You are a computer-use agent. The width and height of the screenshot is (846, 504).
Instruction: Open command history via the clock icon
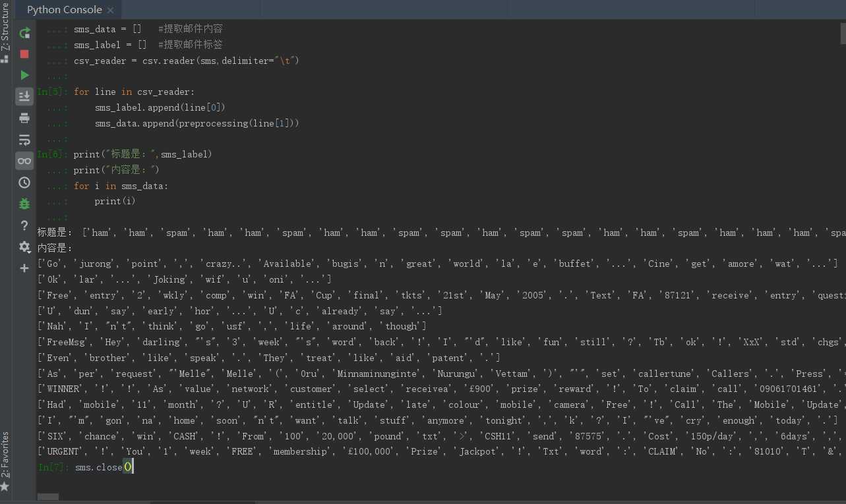(24, 182)
